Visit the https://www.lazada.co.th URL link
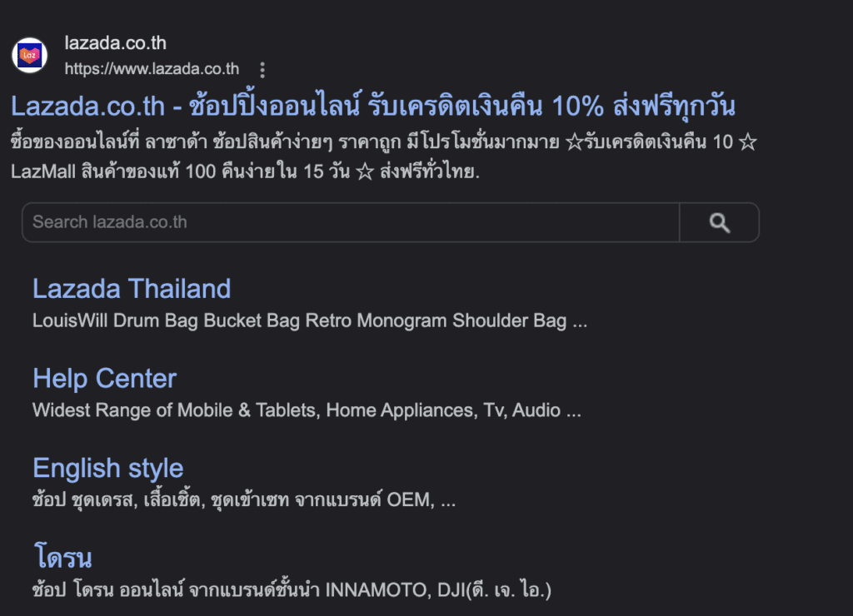 (152, 69)
